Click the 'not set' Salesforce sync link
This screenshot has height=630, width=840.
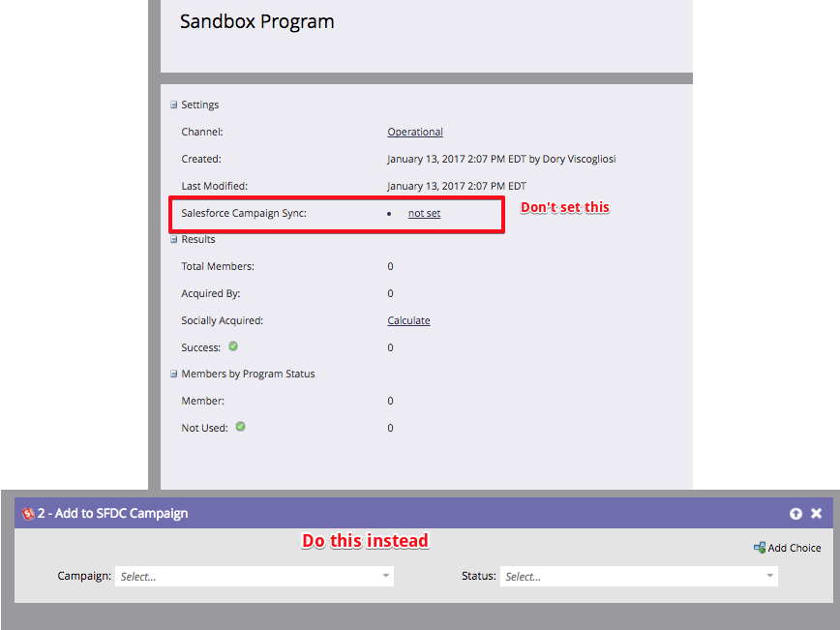424,213
